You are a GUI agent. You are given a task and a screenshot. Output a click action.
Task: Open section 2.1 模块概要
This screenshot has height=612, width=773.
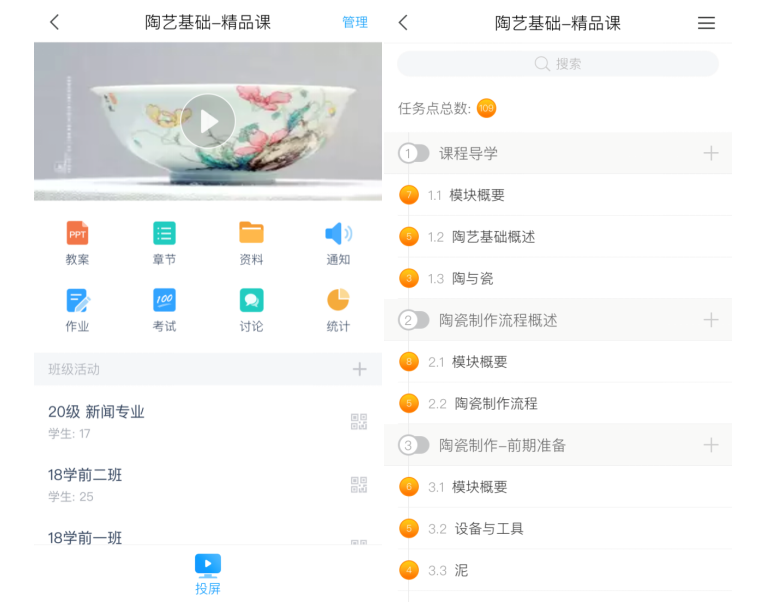(558, 362)
